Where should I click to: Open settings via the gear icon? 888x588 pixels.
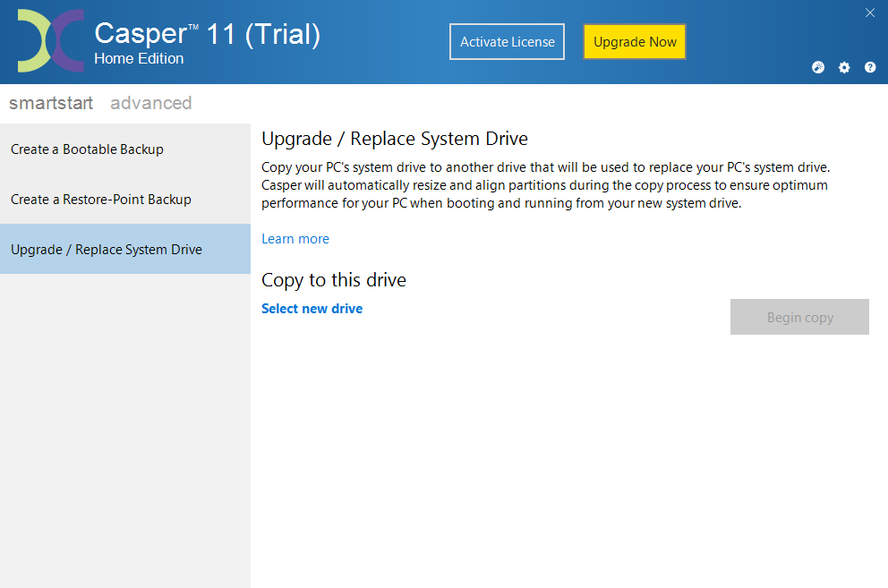[844, 67]
